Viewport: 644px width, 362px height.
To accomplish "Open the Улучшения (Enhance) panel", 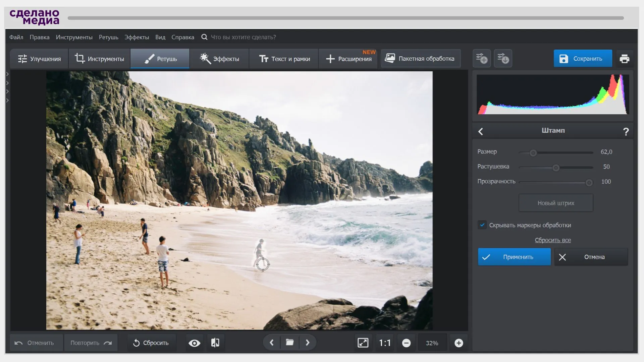I will [x=39, y=58].
